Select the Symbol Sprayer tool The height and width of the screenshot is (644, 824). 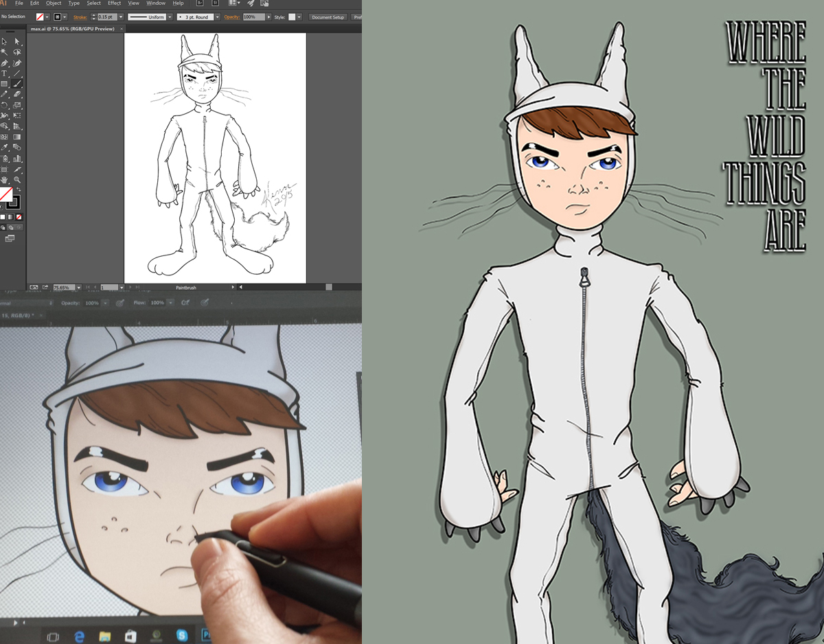pos(4,158)
